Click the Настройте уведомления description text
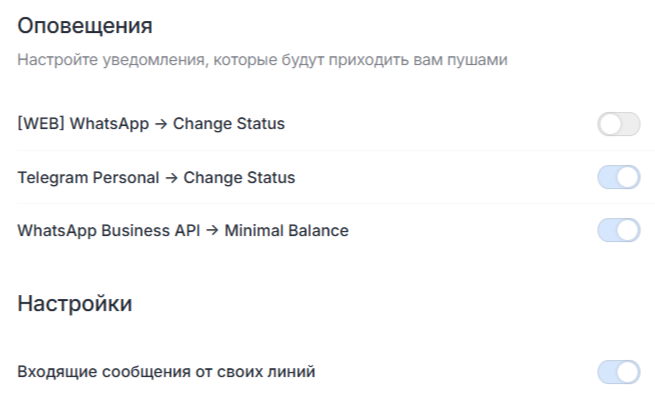 (x=263, y=61)
